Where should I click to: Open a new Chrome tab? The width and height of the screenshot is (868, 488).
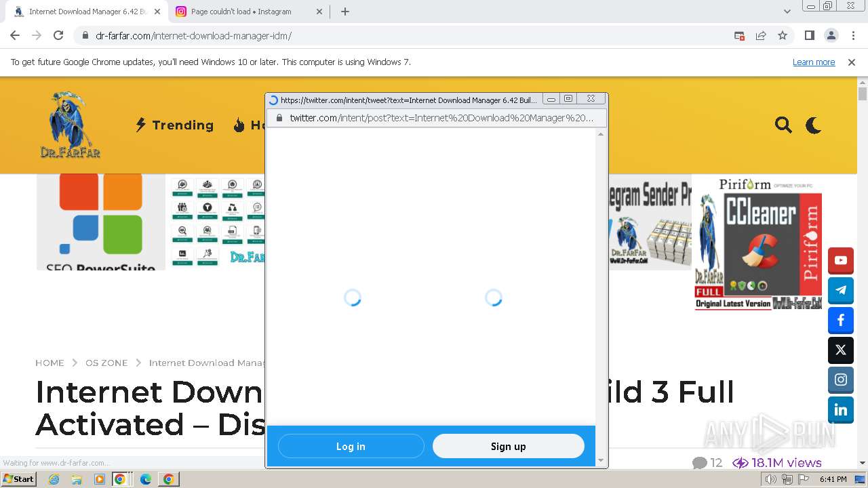[345, 12]
